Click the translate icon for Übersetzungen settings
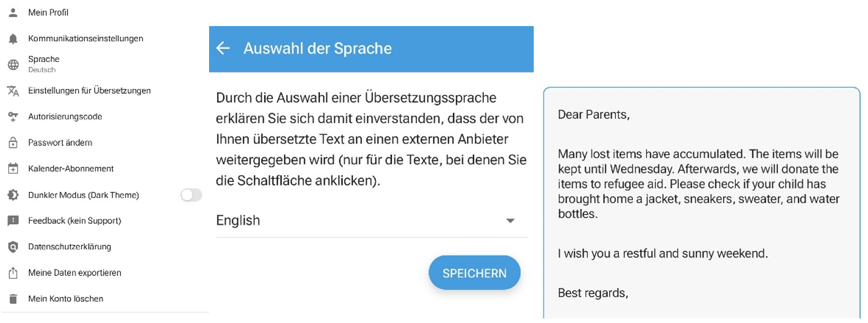Image resolution: width=868 pixels, height=323 pixels. (13, 91)
